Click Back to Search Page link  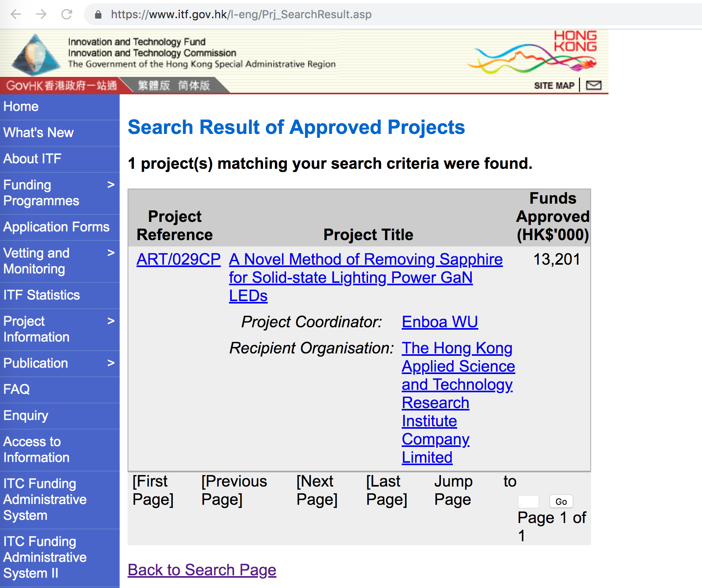pos(202,570)
